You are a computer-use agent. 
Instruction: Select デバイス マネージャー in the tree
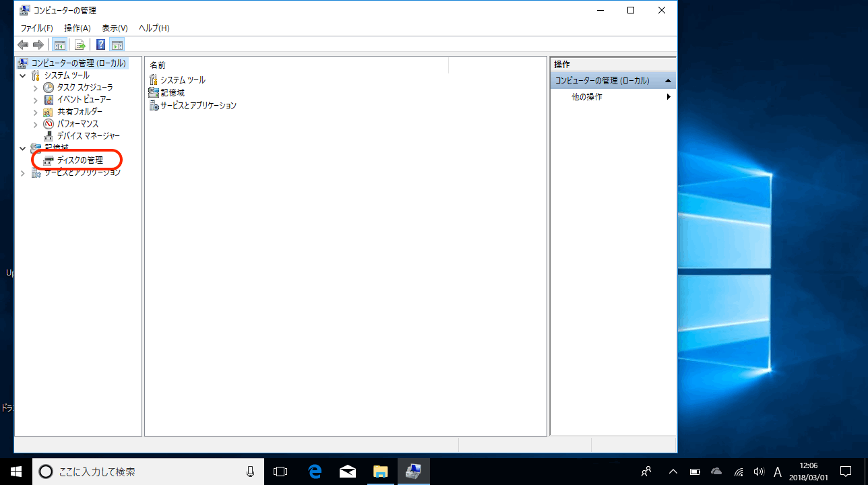(x=88, y=136)
